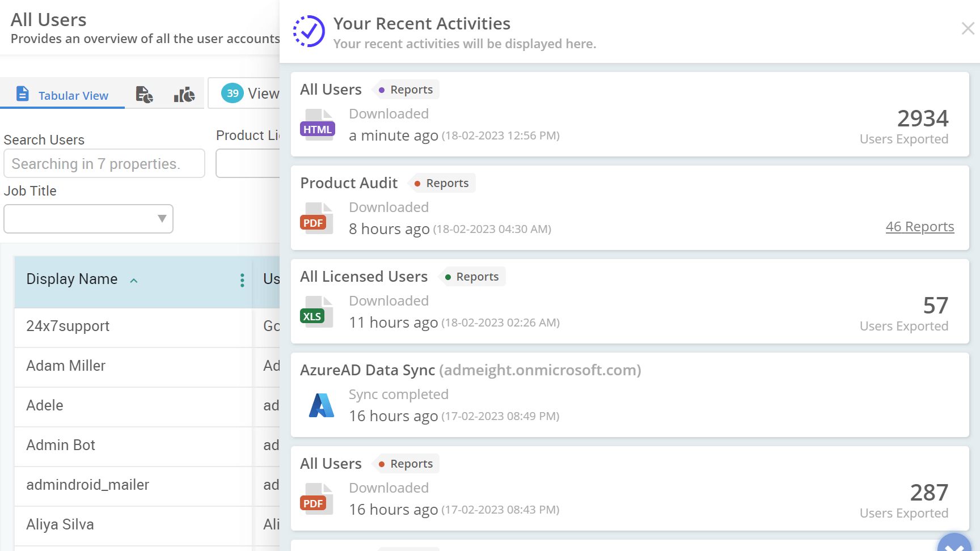Click the export report icon beside Tabular View
This screenshot has width=980, height=551.
(x=145, y=95)
